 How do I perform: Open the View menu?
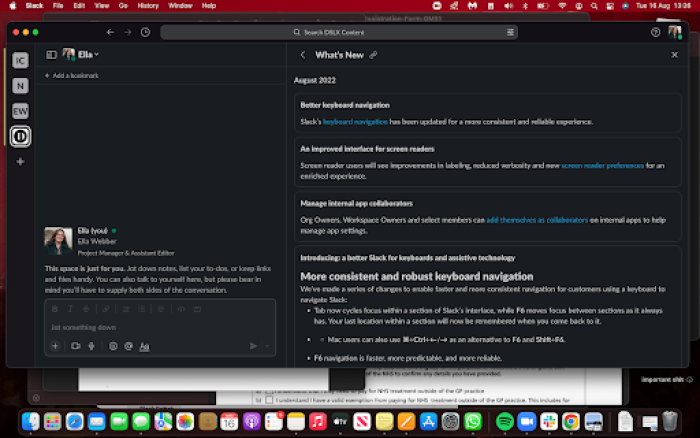pyautogui.click(x=102, y=6)
